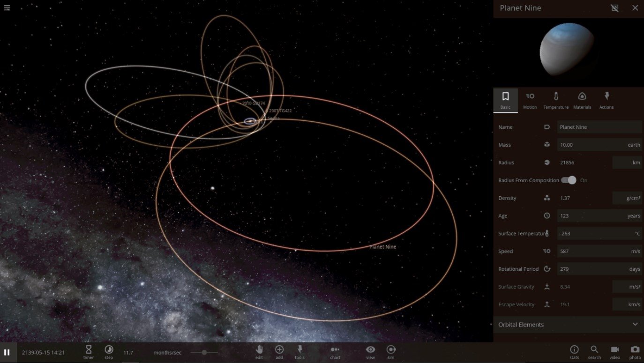Select the edit hand tool

coord(259,352)
